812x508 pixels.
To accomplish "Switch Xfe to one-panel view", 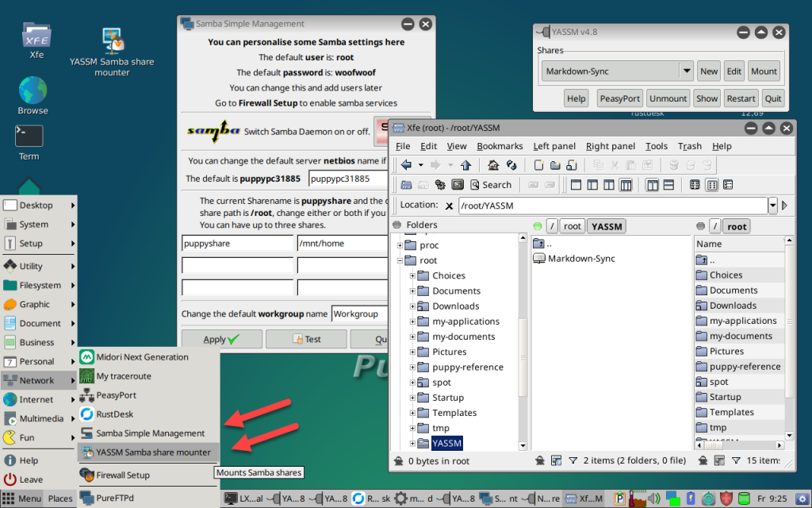I will coord(576,184).
